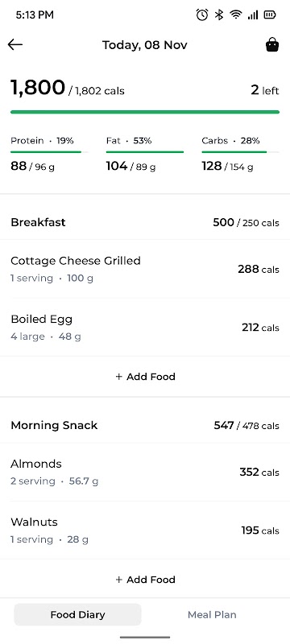Open the Walnuts food entry
The width and height of the screenshot is (290, 644).
click(x=145, y=530)
